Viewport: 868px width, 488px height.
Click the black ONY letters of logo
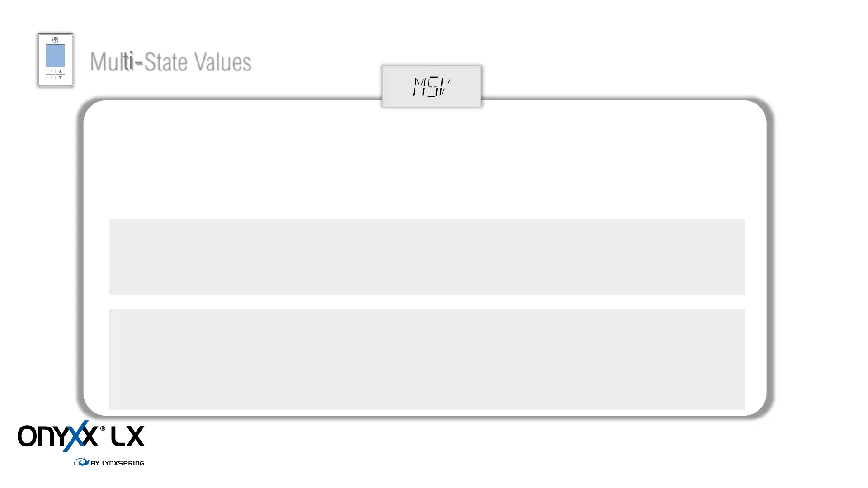44,436
